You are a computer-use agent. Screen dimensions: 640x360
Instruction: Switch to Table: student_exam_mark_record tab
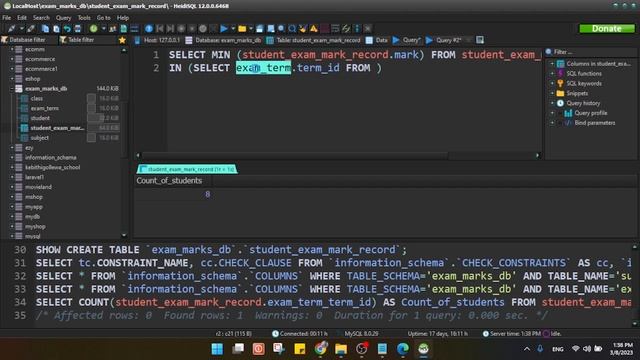click(313, 40)
